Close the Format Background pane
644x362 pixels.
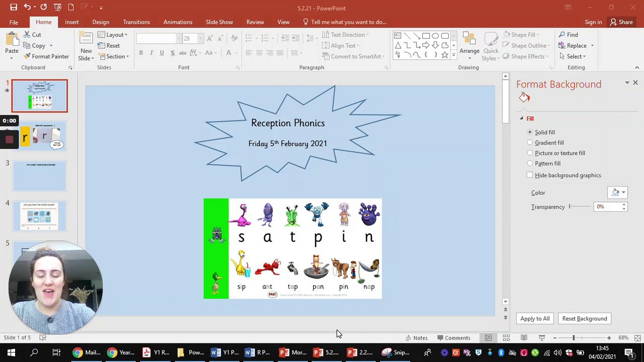[x=635, y=82]
